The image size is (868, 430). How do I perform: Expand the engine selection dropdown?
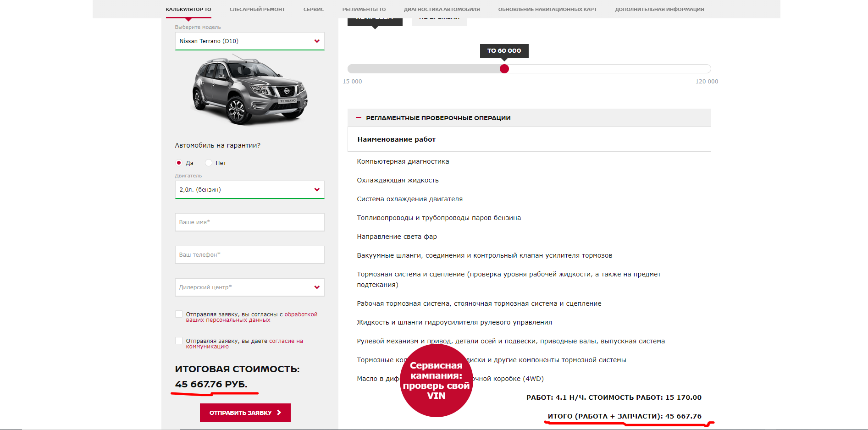249,190
